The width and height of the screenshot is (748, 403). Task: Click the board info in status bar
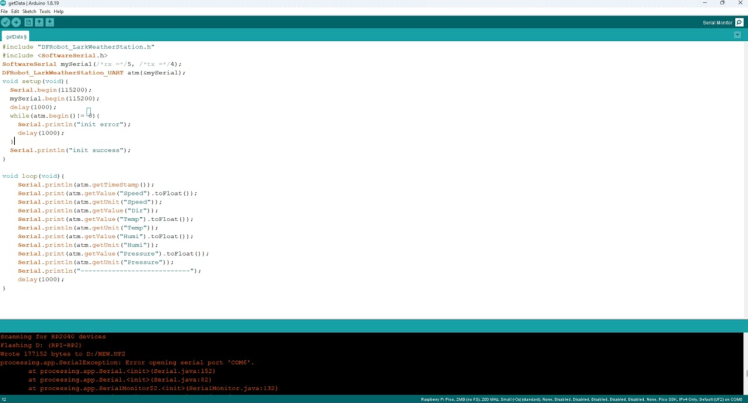click(582, 399)
